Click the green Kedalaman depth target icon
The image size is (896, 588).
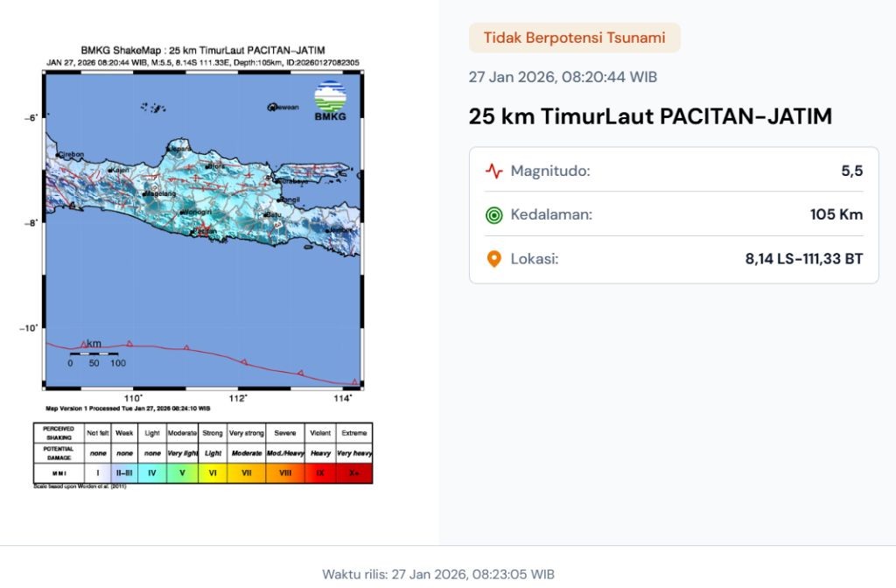coord(493,214)
